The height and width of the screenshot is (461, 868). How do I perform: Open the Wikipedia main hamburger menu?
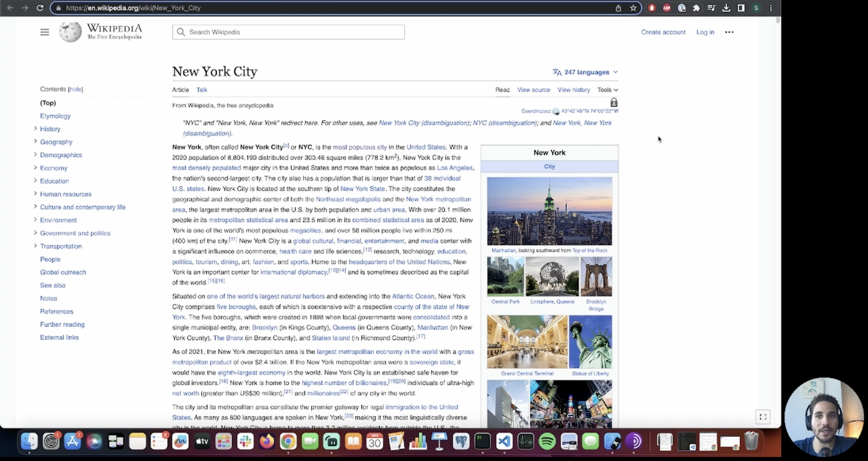44,32
